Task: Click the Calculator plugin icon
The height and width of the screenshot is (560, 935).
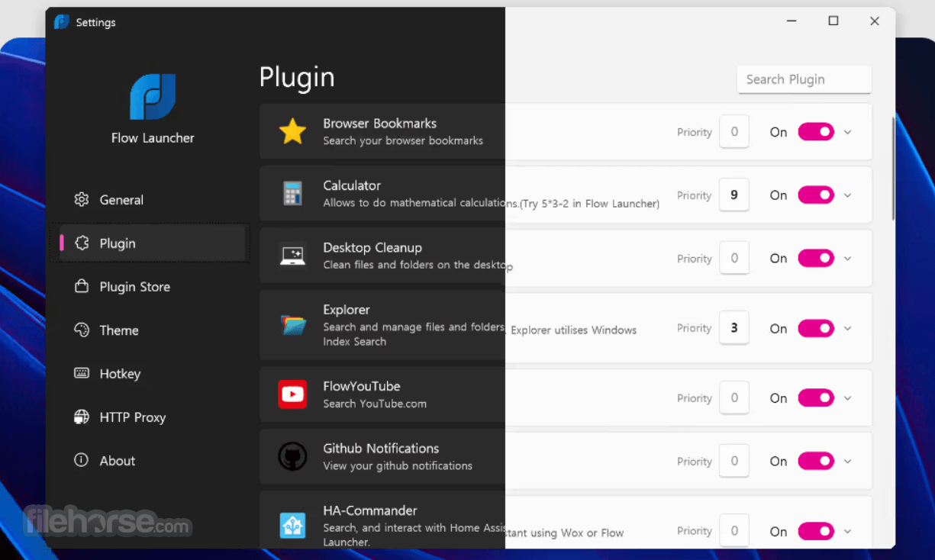Action: coord(292,194)
